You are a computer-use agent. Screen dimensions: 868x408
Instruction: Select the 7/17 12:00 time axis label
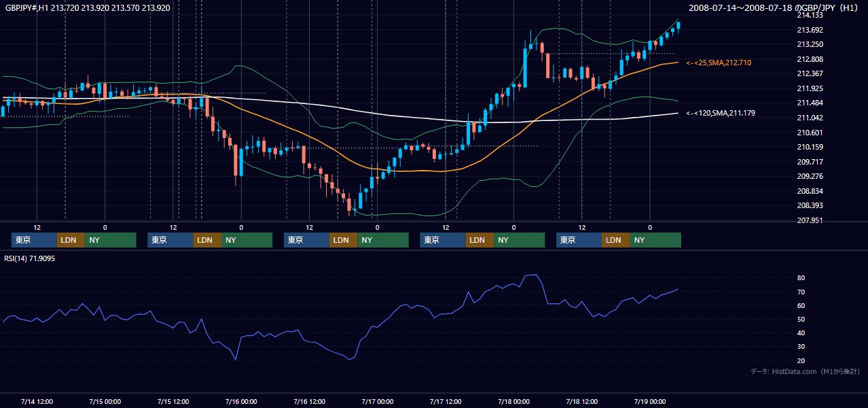pyautogui.click(x=446, y=401)
